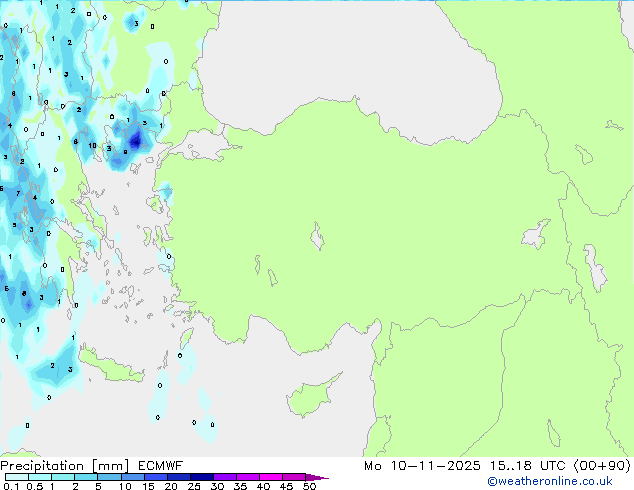Click the '0.1' legend scale label

11,486
